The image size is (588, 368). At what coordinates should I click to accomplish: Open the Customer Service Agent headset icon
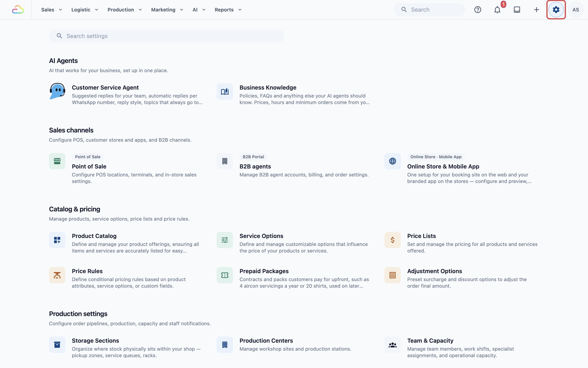point(57,91)
